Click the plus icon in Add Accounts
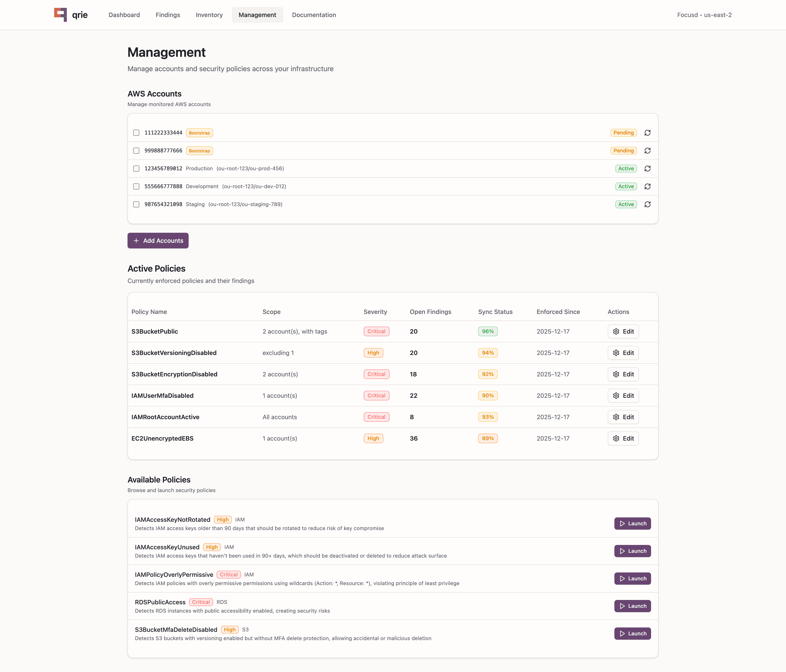 (136, 240)
